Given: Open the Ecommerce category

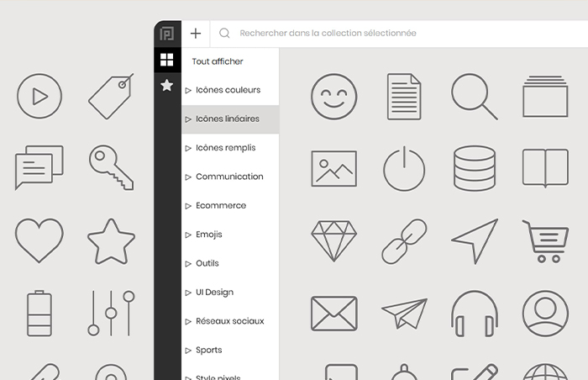Looking at the screenshot, I should click(x=221, y=206).
